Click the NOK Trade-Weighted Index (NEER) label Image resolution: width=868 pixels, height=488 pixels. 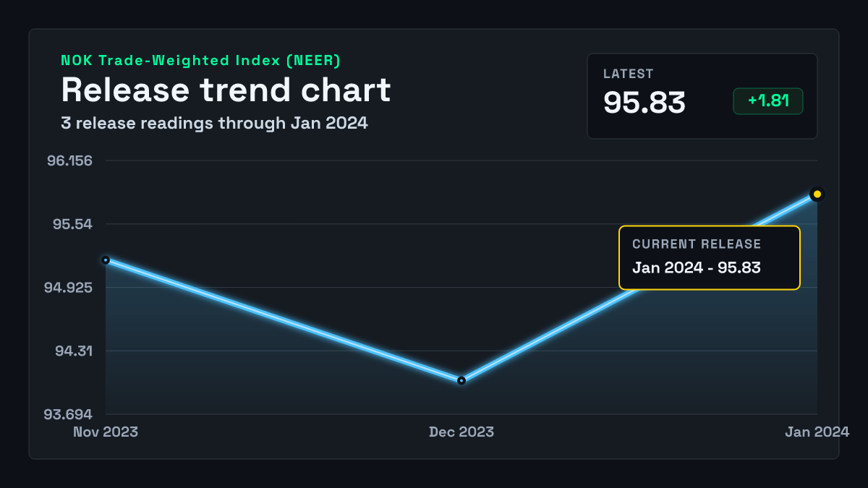(x=200, y=61)
